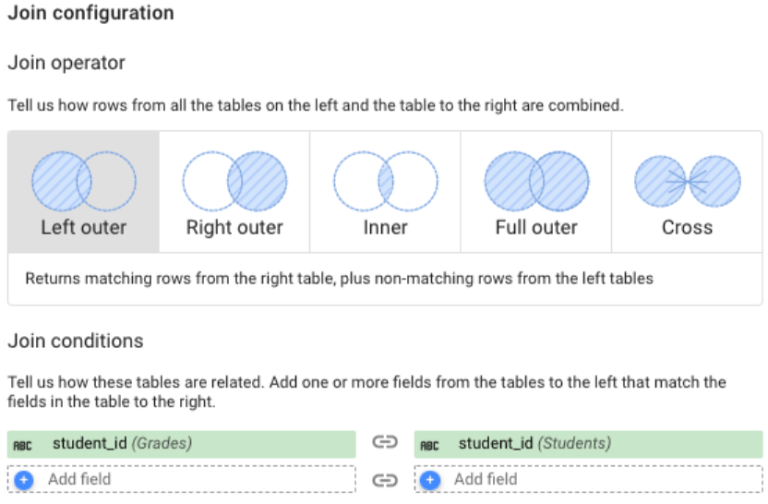Click the ABC type icon beside student_id (Grades)
The height and width of the screenshot is (504, 768).
click(x=23, y=446)
